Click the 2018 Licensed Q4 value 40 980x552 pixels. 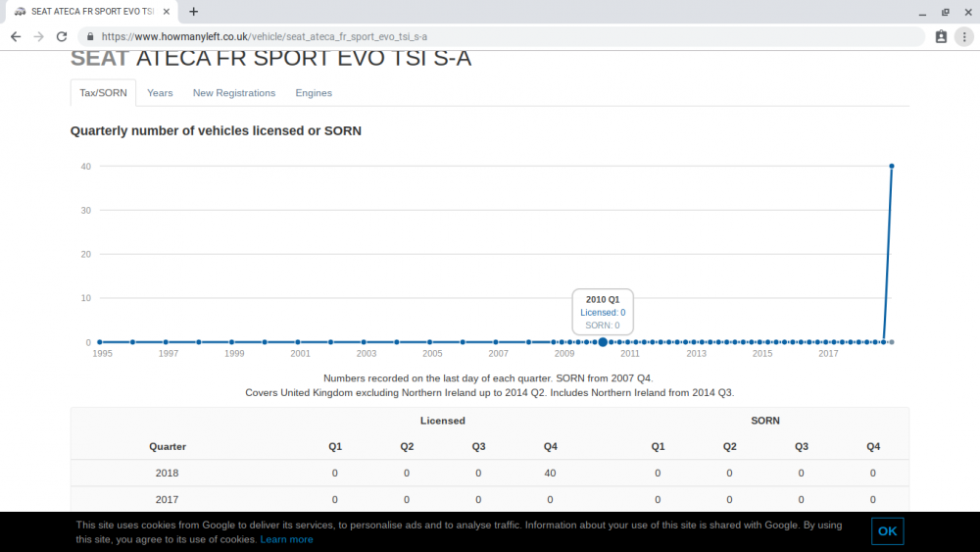550,474
